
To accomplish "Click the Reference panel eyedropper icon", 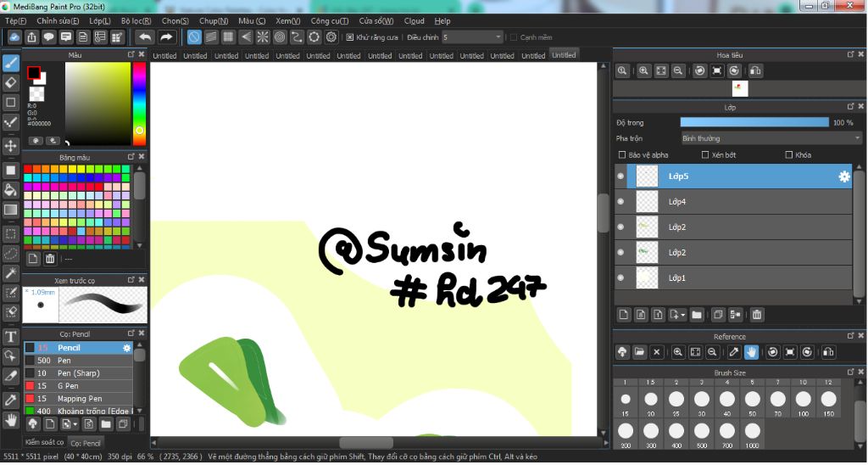I will [734, 352].
